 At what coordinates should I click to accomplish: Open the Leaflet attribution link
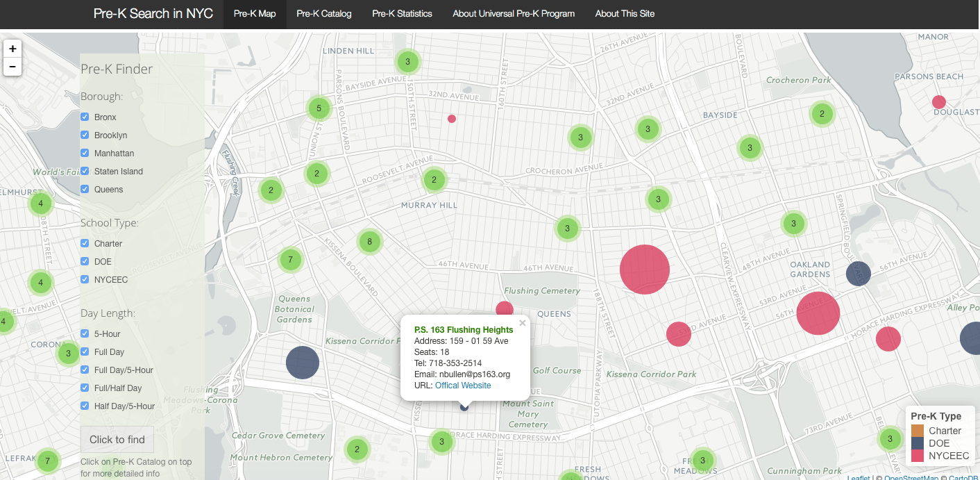(859, 477)
